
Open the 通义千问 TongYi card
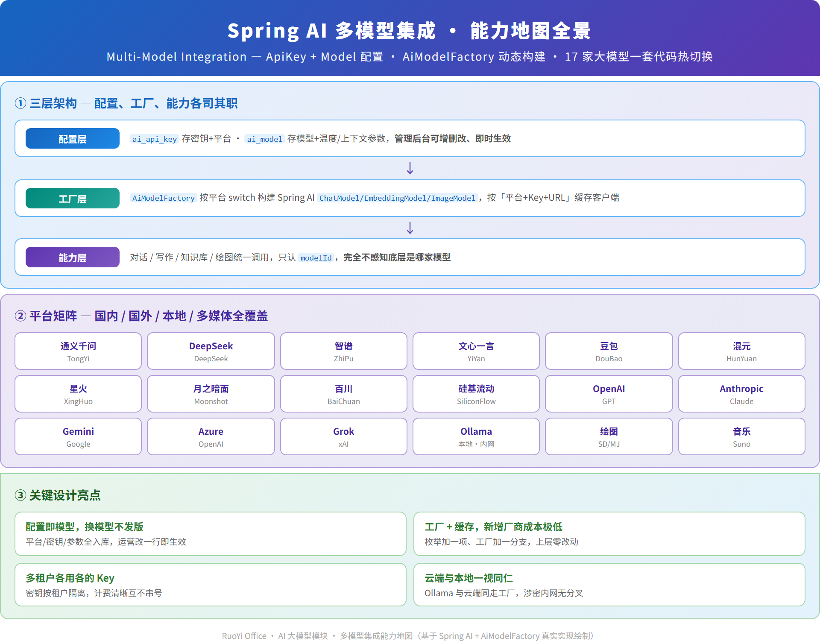(x=78, y=351)
